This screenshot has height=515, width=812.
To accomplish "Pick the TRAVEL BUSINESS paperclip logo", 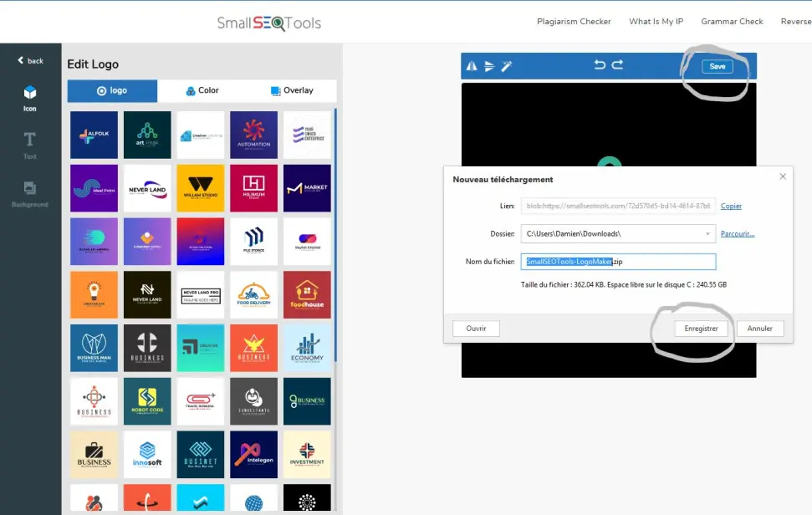I will 201,401.
